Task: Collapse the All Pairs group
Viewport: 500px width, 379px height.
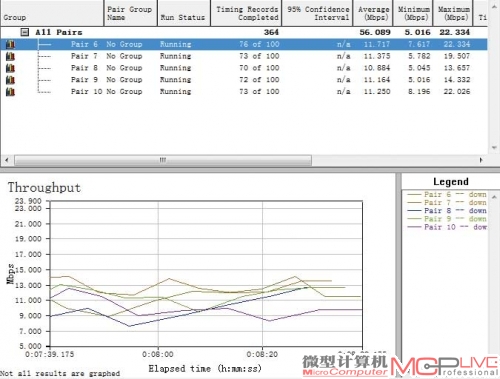Action: (x=25, y=32)
